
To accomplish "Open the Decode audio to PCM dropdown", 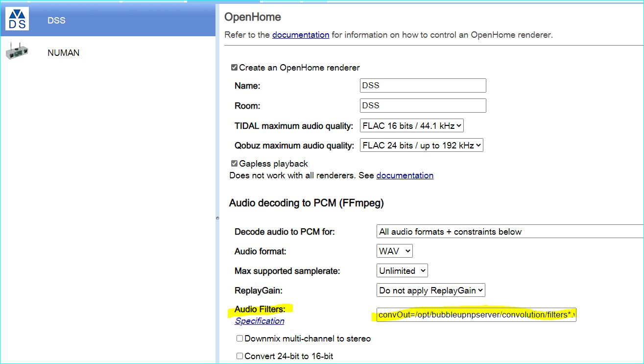I will (509, 232).
